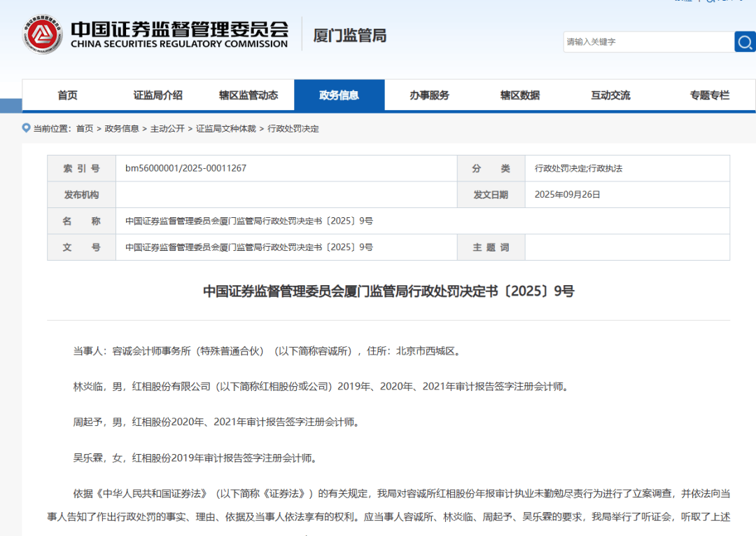Image resolution: width=756 pixels, height=536 pixels.
Task: Open the 互动交流 navigation tab
Action: pos(611,95)
